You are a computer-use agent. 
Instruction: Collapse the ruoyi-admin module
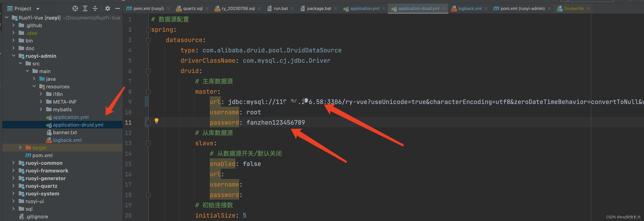(14, 56)
